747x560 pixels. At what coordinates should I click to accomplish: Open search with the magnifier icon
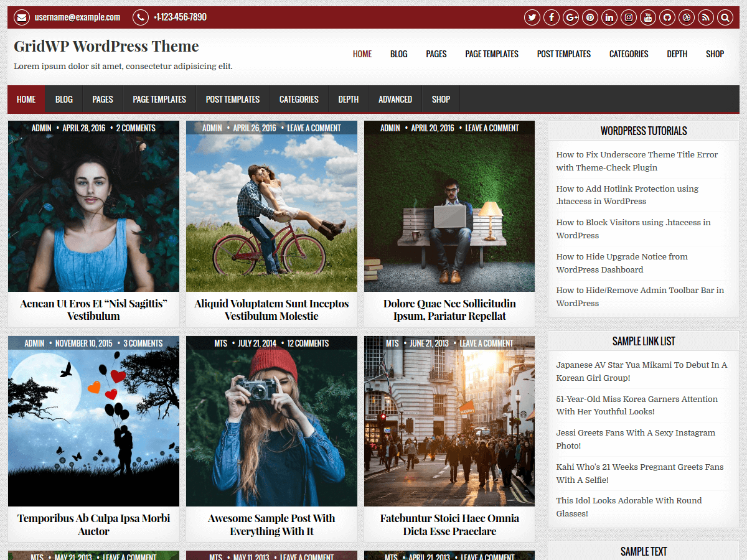[725, 17]
